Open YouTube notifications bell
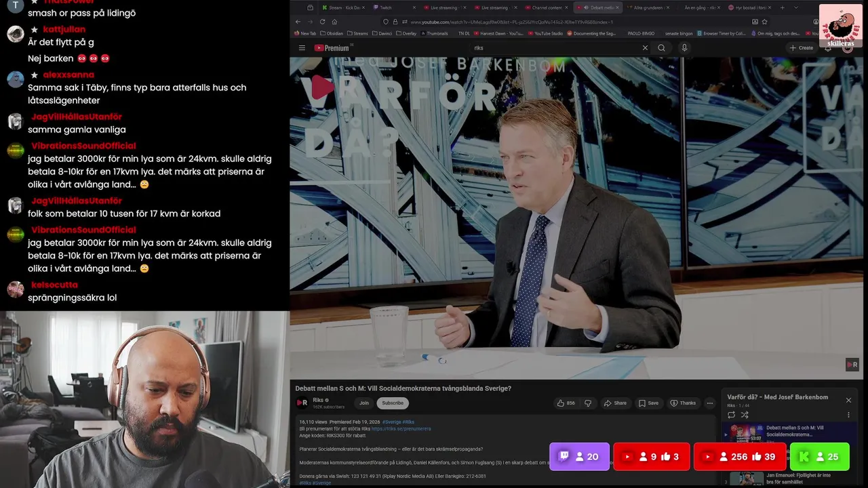The image size is (868, 488). pyautogui.click(x=828, y=48)
